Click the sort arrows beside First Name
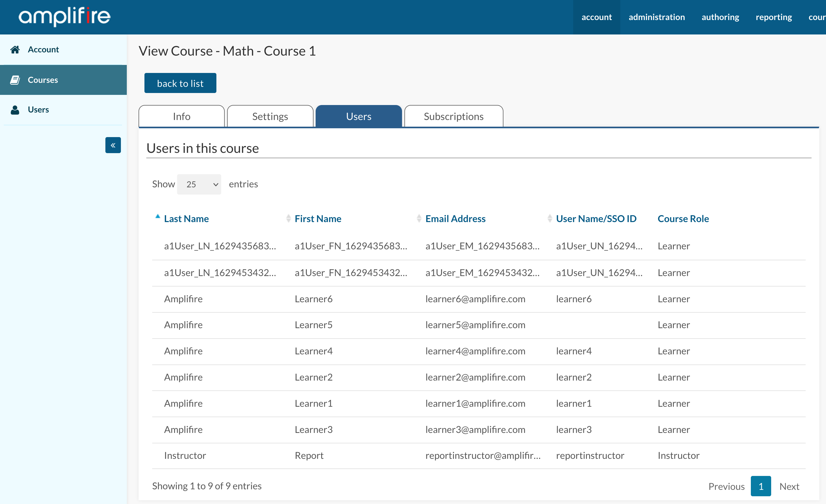 click(x=288, y=218)
